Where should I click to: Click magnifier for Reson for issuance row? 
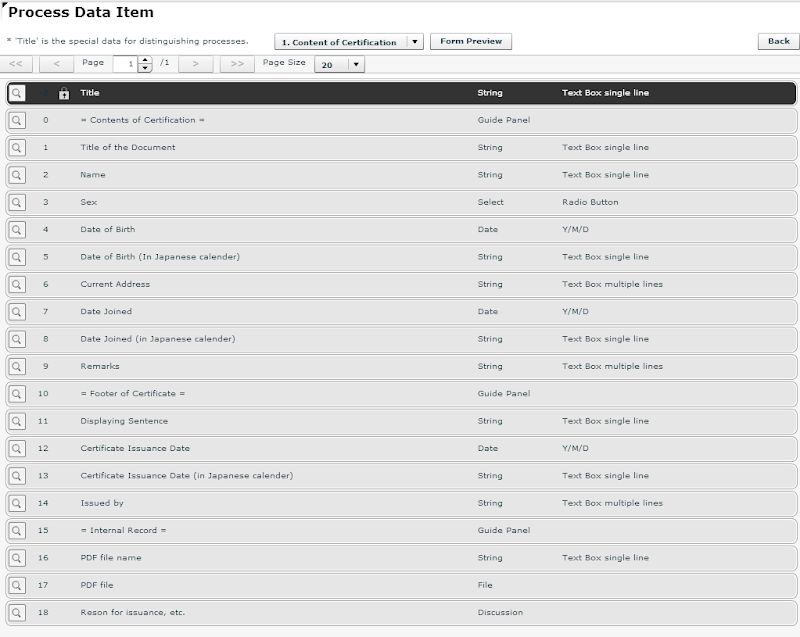point(17,613)
